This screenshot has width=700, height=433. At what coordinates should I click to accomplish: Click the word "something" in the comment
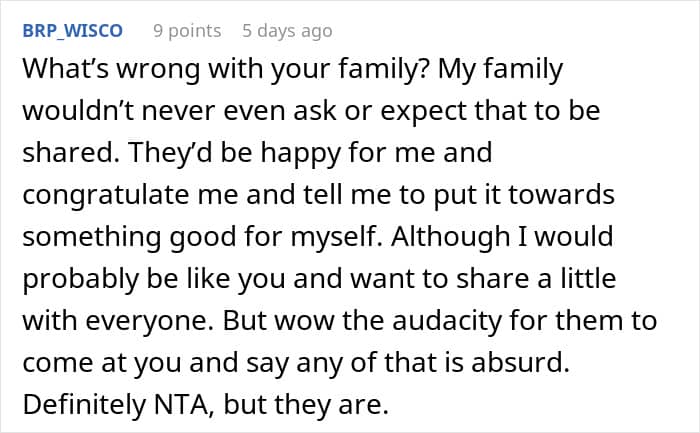pos(83,239)
